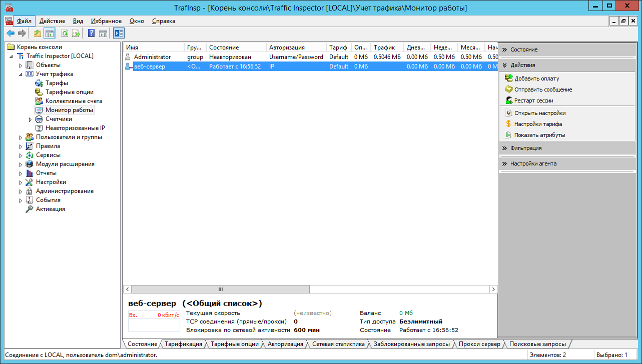The image size is (642, 364).
Task: Switch to the Тарификация tab
Action: click(x=183, y=344)
